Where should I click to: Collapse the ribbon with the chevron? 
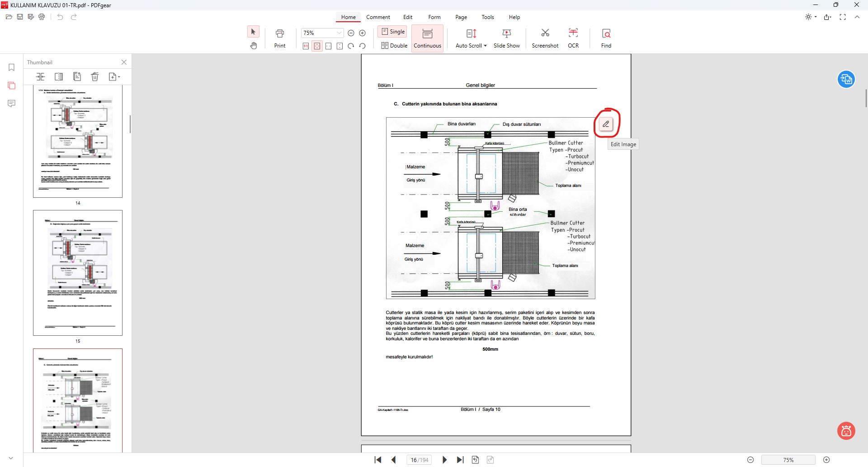857,17
